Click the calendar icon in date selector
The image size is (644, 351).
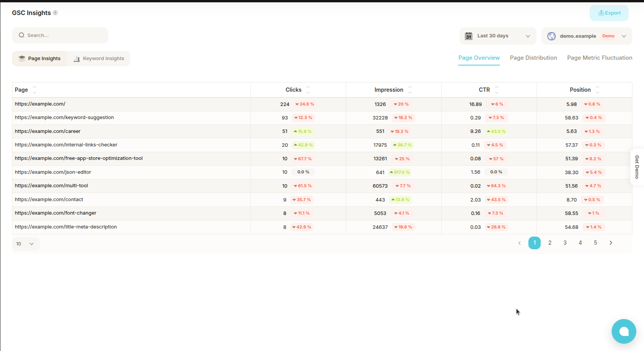469,36
